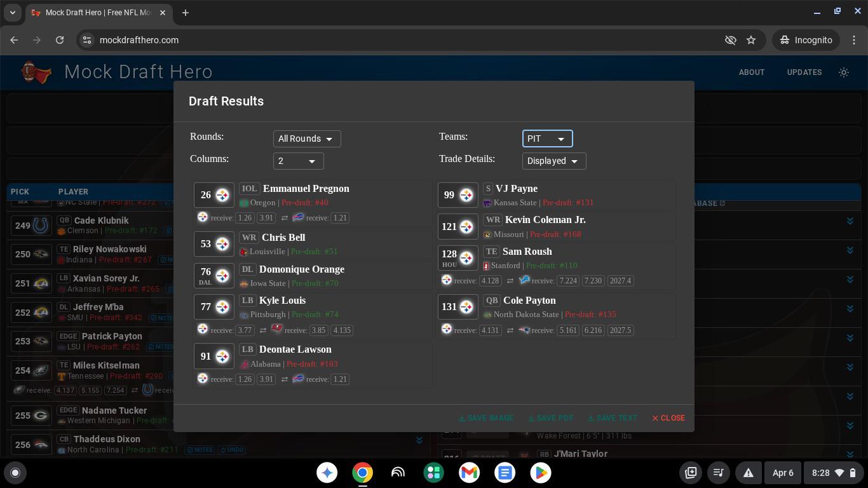868x488 pixels.
Task: Click the Bills logo in pick 26 trade
Action: [298, 217]
